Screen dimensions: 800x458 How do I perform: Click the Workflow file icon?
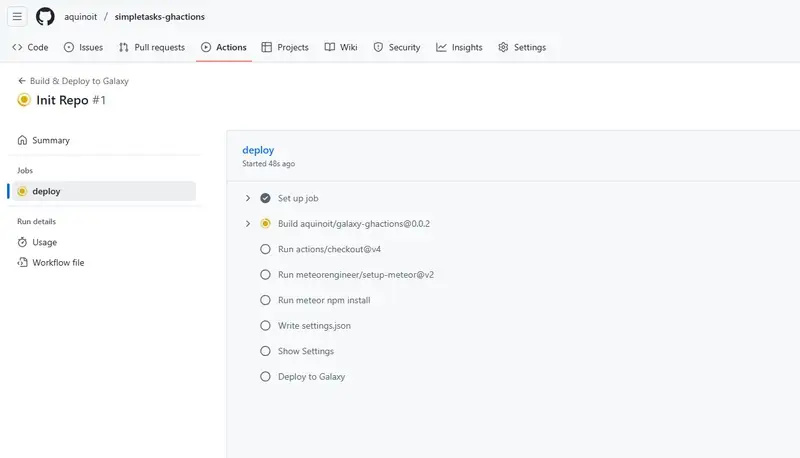pos(22,262)
